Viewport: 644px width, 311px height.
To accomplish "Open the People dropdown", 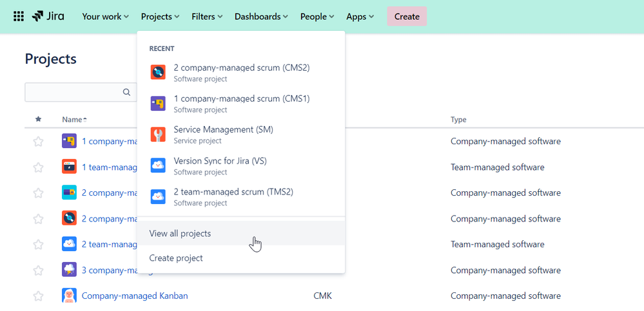I will coord(317,16).
